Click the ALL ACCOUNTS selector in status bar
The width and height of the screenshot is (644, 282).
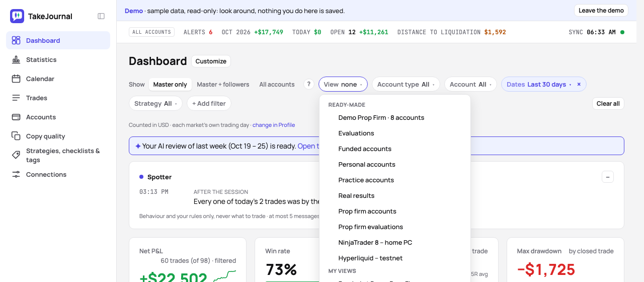pos(151,32)
